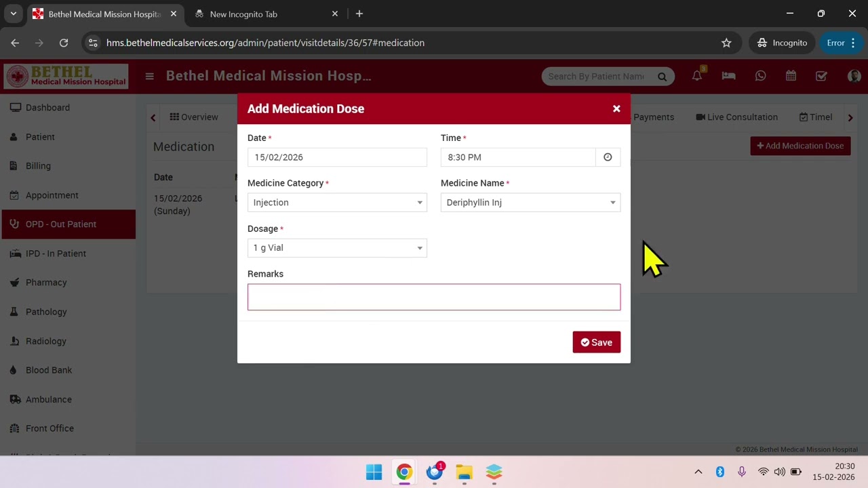
Task: Open the Medicine Name dropdown
Action: pos(530,203)
